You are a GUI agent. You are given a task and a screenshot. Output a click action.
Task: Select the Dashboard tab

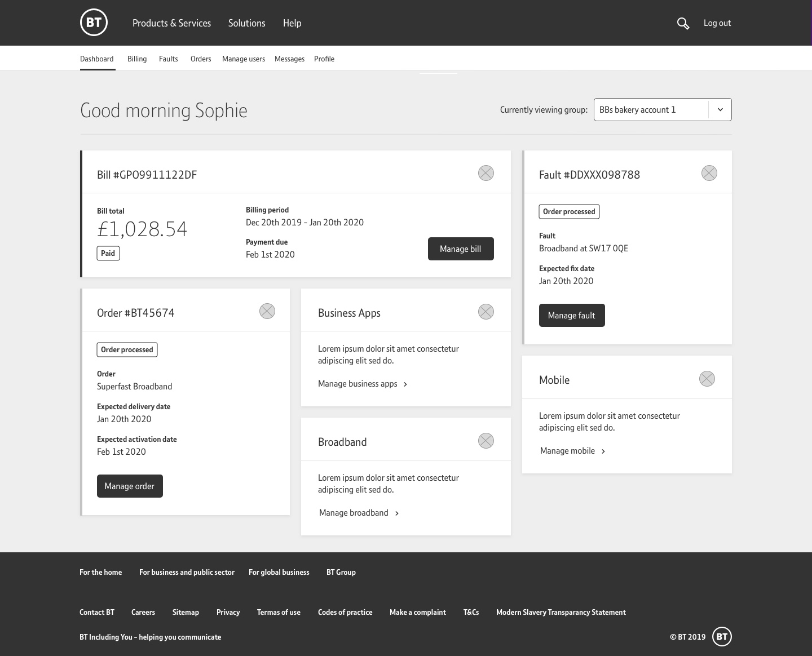[x=97, y=59]
